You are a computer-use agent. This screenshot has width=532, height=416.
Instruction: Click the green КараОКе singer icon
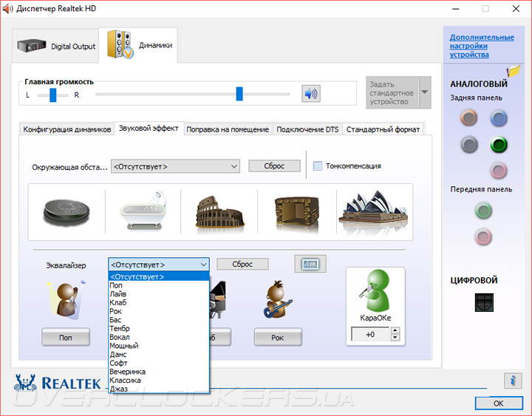tap(375, 291)
